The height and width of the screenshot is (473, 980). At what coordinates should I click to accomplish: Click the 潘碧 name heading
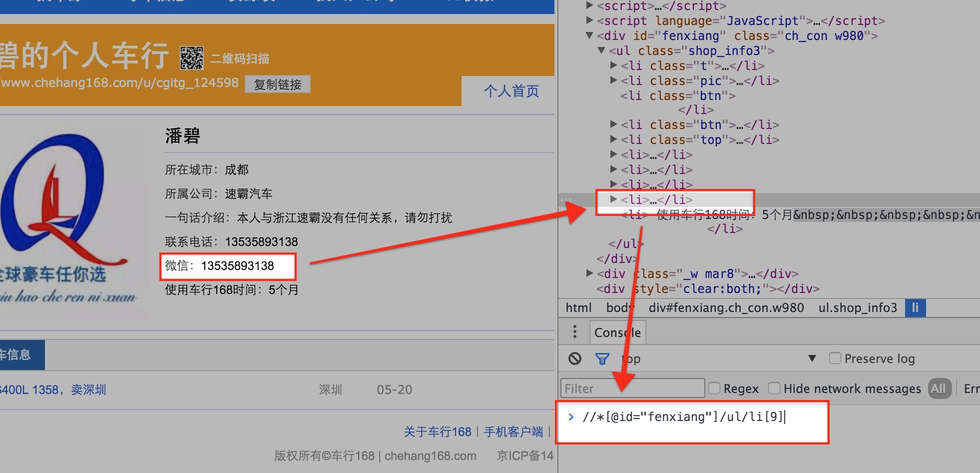point(183,135)
